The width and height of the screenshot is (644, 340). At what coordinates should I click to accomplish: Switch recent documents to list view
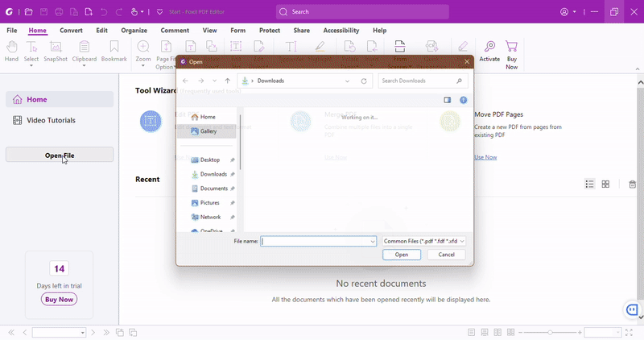pyautogui.click(x=590, y=185)
